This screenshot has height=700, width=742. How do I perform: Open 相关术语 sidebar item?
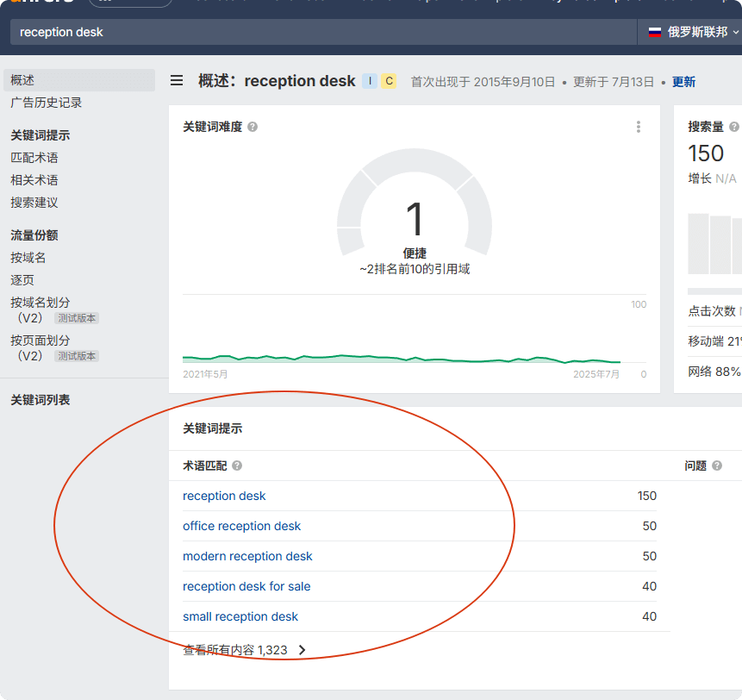click(x=34, y=180)
